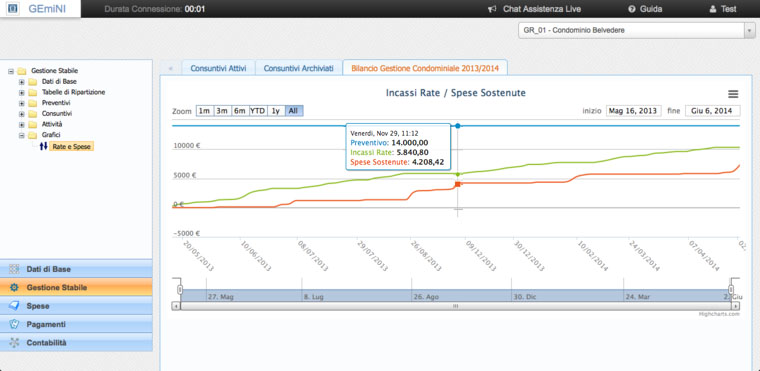Select the Grafici folder label
This screenshot has height=371, width=760.
51,135
